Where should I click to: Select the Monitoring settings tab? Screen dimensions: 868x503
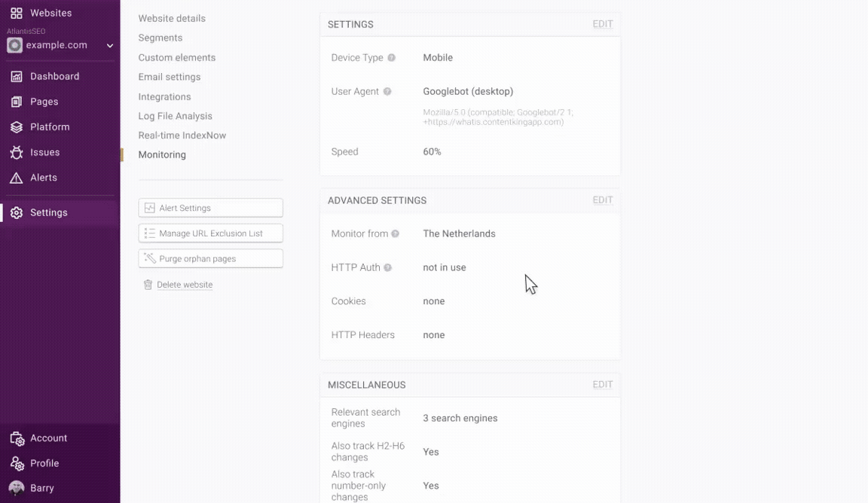162,155
